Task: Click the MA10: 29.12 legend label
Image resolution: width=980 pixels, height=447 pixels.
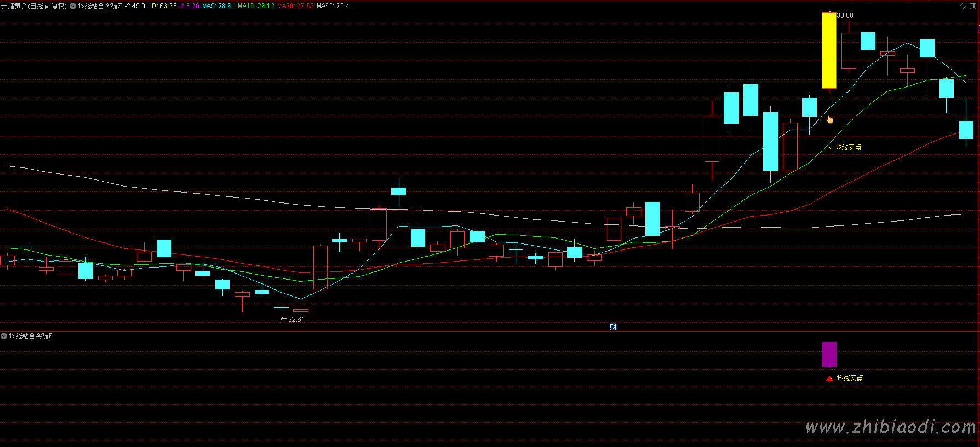Action: pos(256,6)
